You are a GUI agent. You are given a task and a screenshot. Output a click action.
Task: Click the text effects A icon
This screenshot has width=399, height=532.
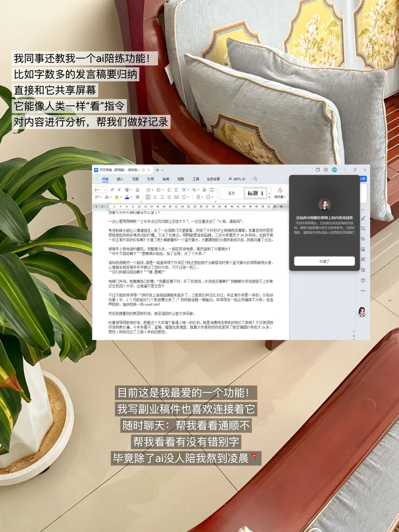(106, 197)
